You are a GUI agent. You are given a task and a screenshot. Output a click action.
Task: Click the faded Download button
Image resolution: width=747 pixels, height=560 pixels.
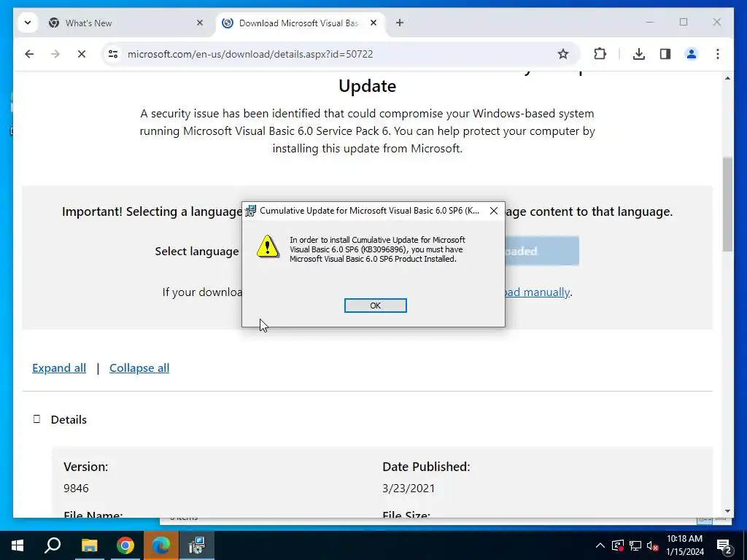[x=542, y=251]
